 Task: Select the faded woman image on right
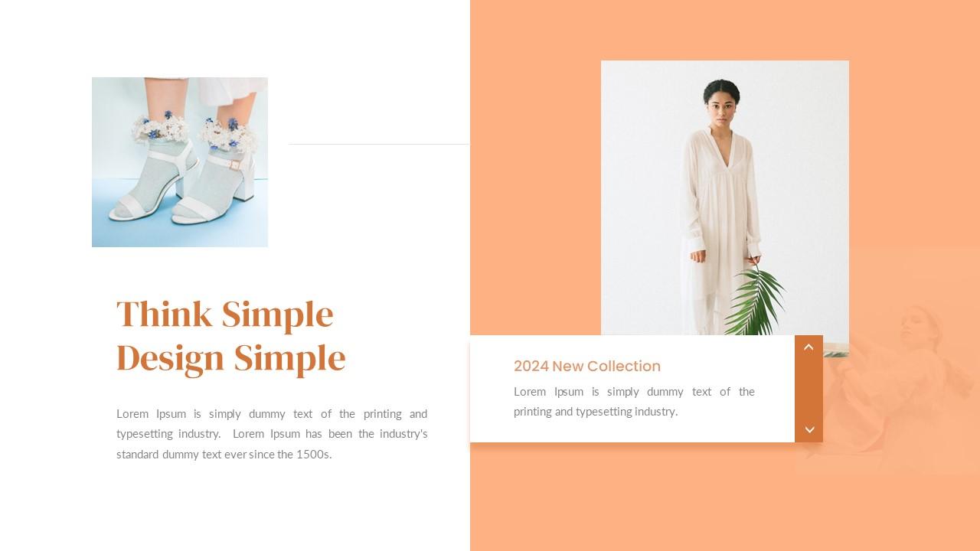888,360
